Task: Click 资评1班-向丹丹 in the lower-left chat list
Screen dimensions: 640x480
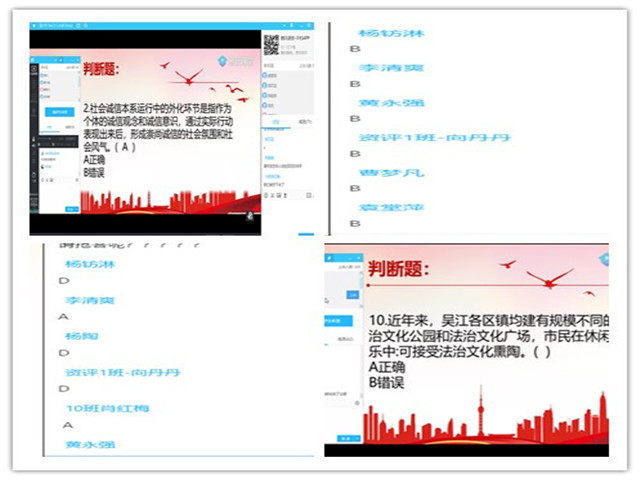Action: pyautogui.click(x=122, y=372)
